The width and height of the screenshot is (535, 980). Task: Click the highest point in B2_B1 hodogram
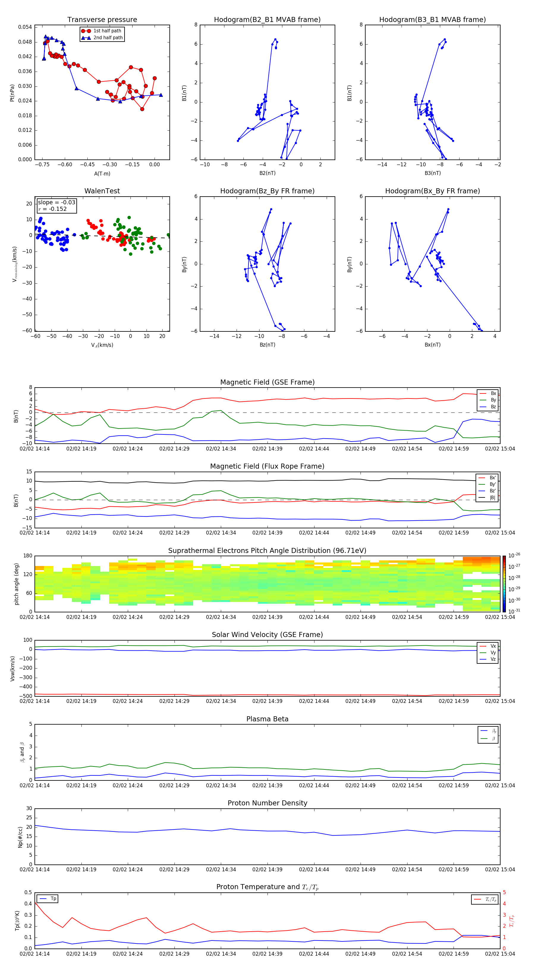[x=275, y=39]
